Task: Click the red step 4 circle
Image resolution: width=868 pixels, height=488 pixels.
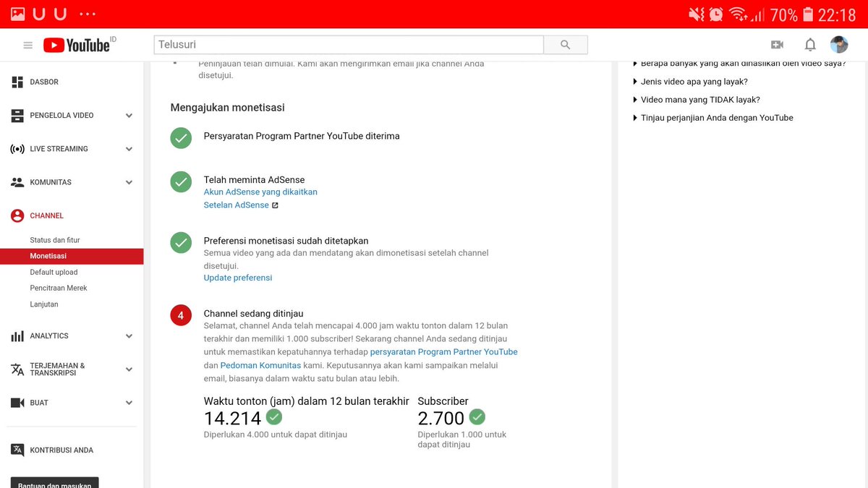Action: coord(181,315)
